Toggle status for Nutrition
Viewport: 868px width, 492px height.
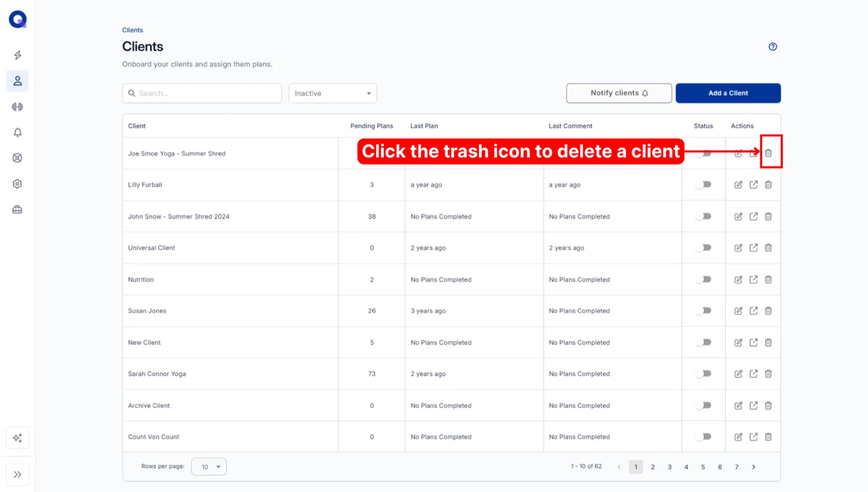704,280
